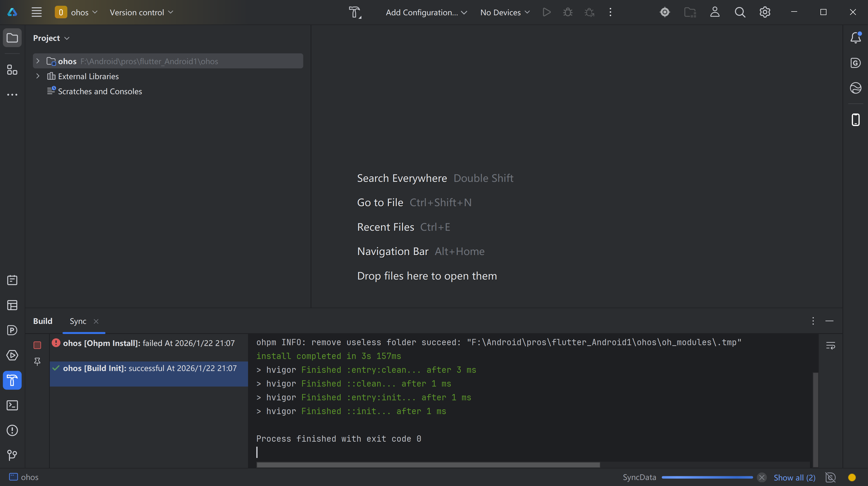Viewport: 868px width, 486px height.
Task: Open the main hamburger menu
Action: click(x=36, y=13)
